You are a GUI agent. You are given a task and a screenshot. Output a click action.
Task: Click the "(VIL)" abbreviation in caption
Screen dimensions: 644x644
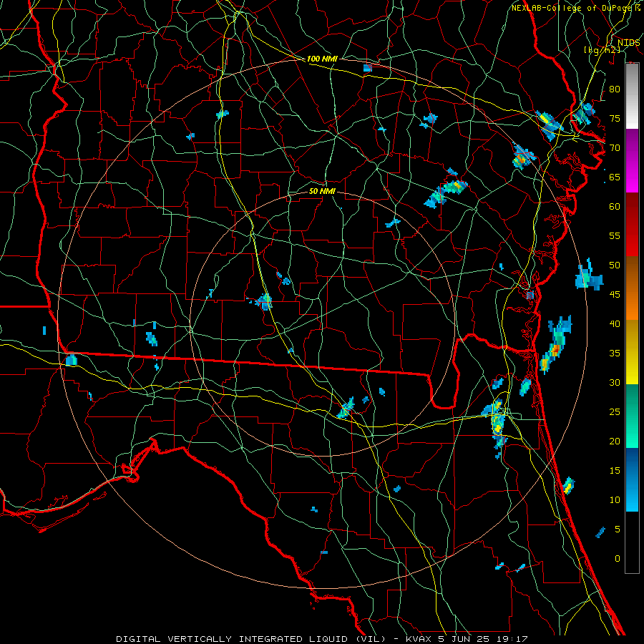(x=369, y=639)
